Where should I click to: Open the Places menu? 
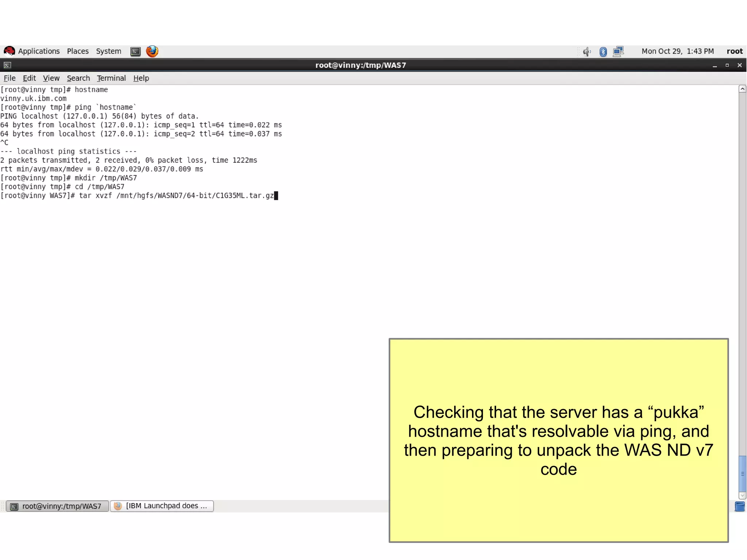pos(78,51)
